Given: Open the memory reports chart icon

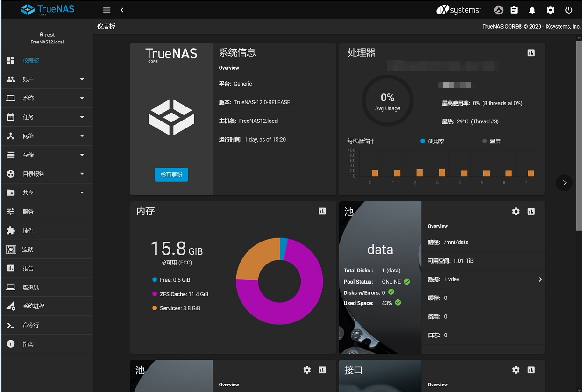Looking at the screenshot, I should [322, 211].
